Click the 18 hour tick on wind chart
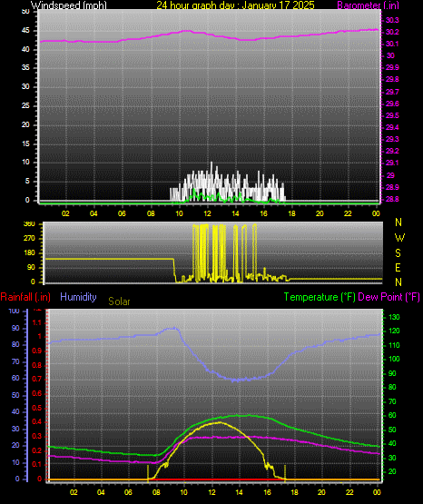The image size is (423, 504). tap(291, 213)
